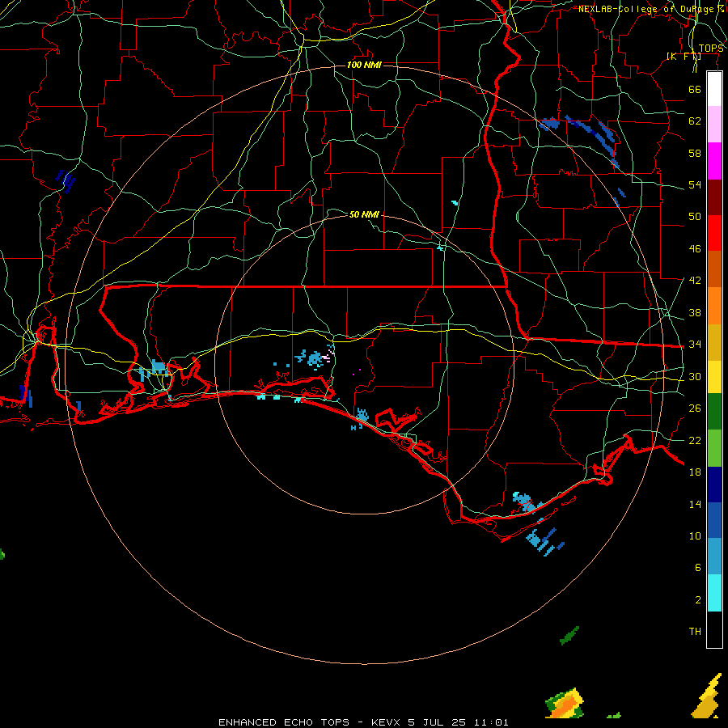Click the white swatch at the top of the TOPS legend
The height and width of the screenshot is (728, 728).
pyautogui.click(x=714, y=90)
